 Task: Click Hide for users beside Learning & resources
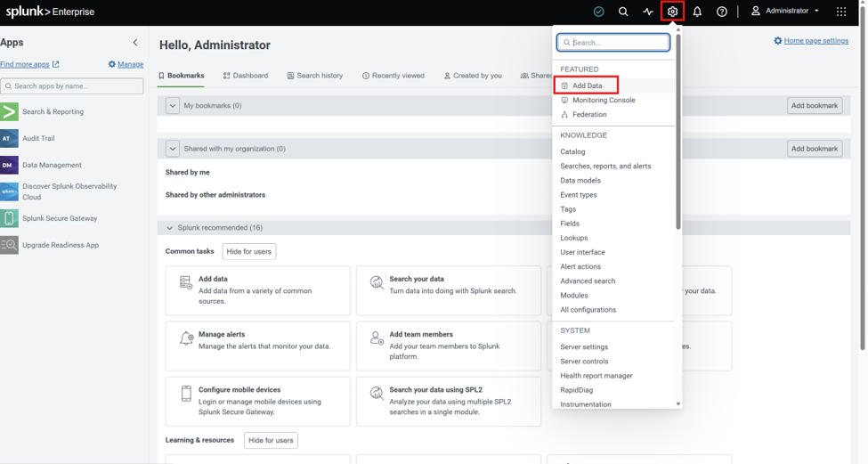(x=271, y=441)
